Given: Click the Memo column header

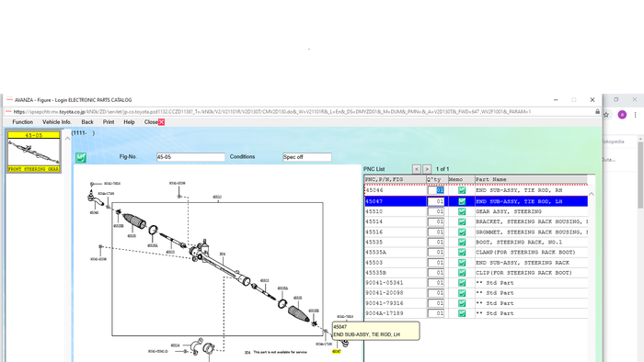Looking at the screenshot, I should coord(462,179).
